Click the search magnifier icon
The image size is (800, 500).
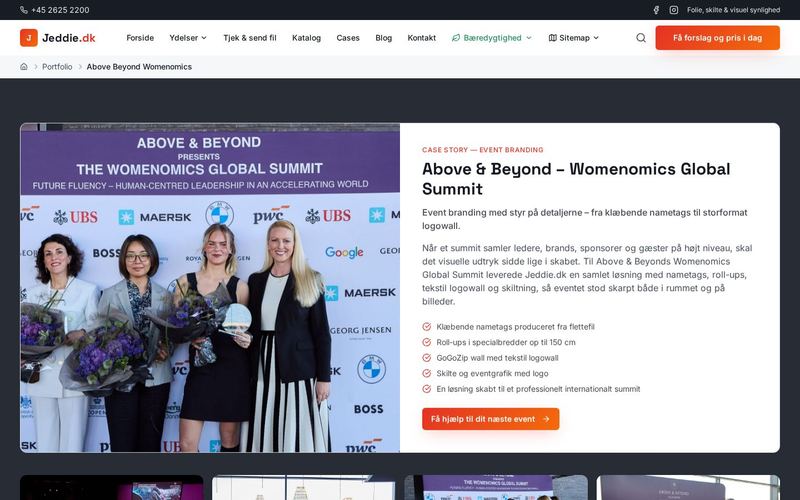point(641,38)
